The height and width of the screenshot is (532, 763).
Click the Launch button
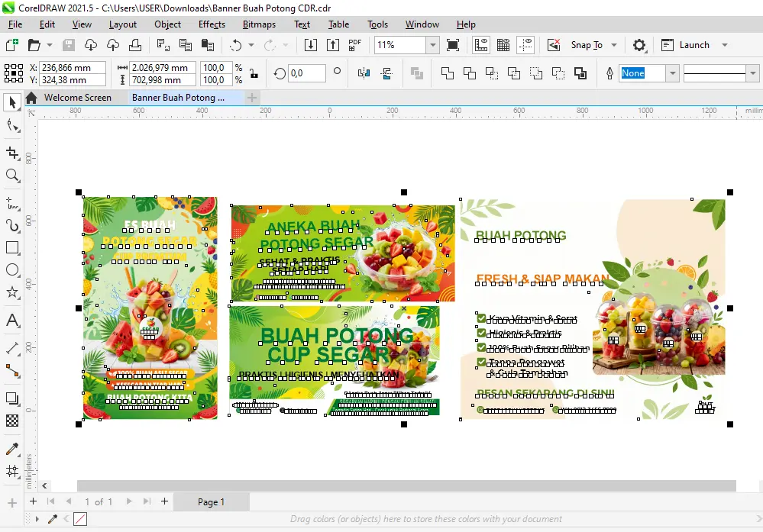(x=685, y=45)
